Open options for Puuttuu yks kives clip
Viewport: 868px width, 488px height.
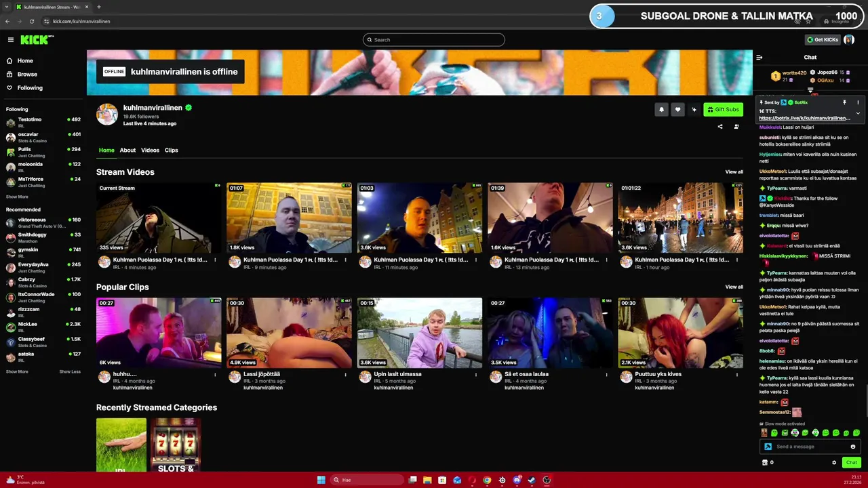[x=737, y=374]
